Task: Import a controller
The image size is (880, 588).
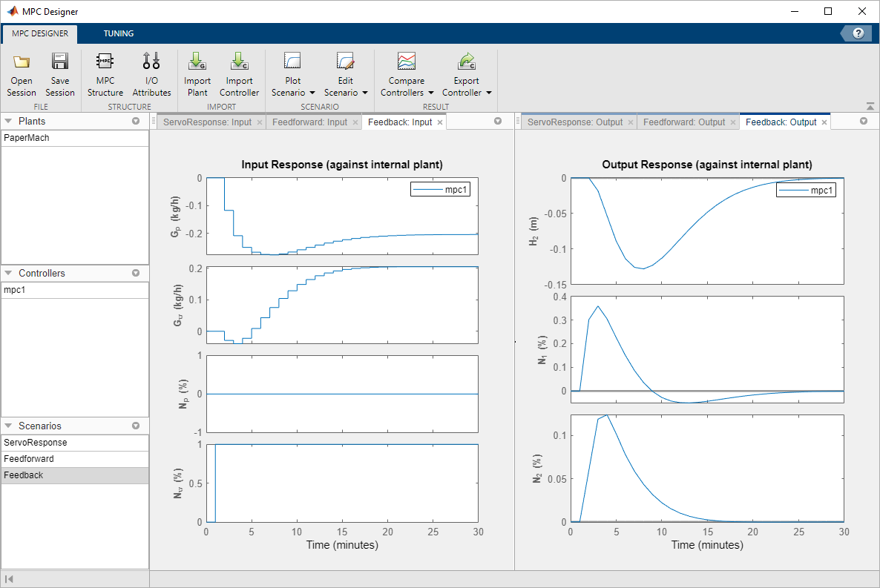Action: click(x=239, y=72)
